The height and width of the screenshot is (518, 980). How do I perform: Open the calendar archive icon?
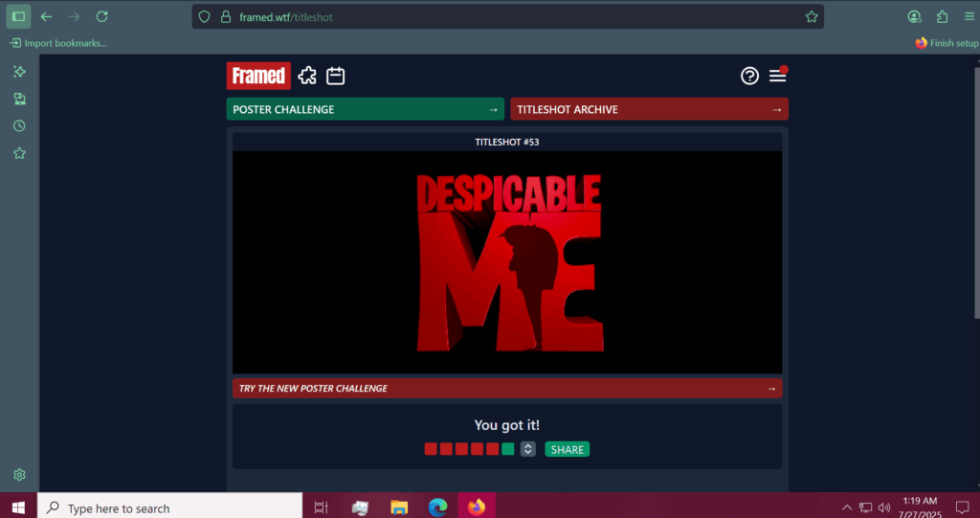tap(335, 76)
